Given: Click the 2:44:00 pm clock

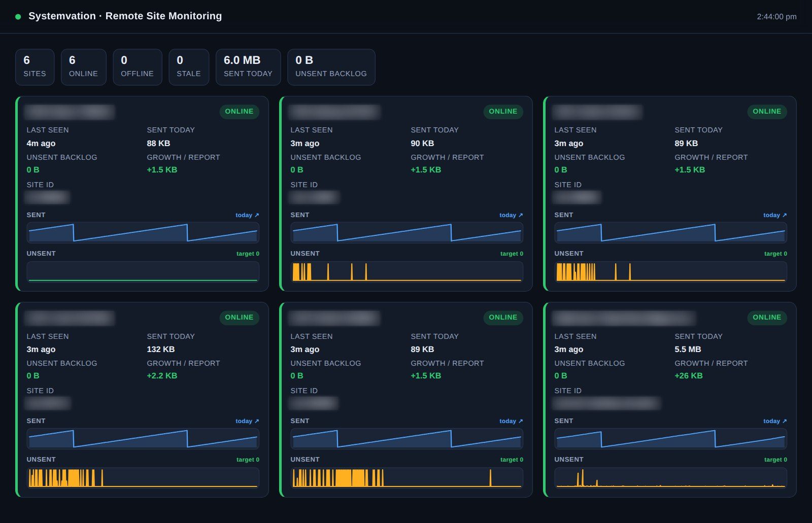Looking at the screenshot, I should (776, 17).
